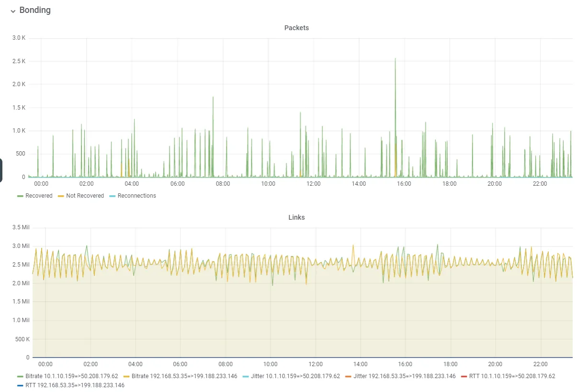Toggle the Not Recovered series legend
The image size is (588, 392).
85,196
